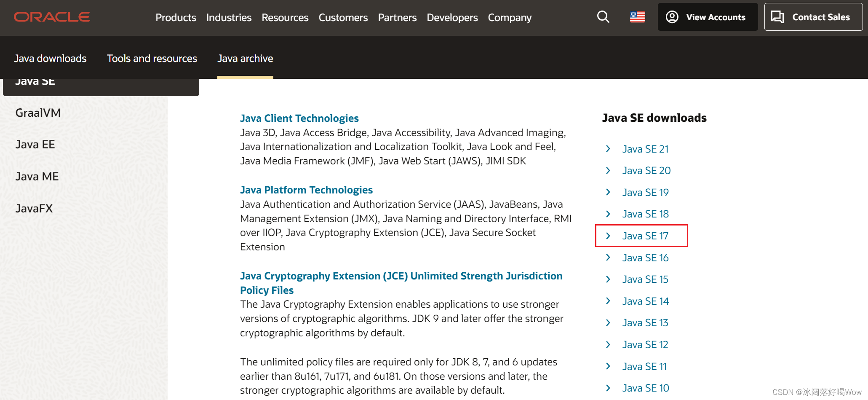Open the Resources menu
This screenshot has height=400, width=868.
click(285, 18)
